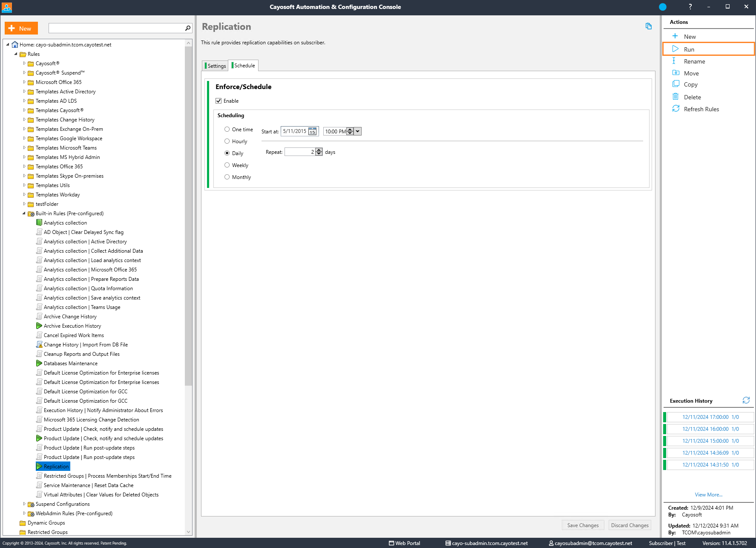Switch to the Settings tab
The height and width of the screenshot is (548, 756).
coord(215,66)
